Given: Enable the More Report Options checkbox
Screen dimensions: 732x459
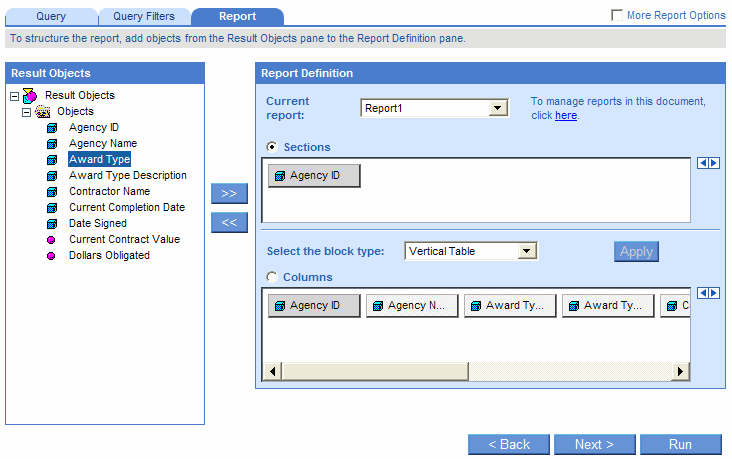Looking at the screenshot, I should click(x=617, y=16).
